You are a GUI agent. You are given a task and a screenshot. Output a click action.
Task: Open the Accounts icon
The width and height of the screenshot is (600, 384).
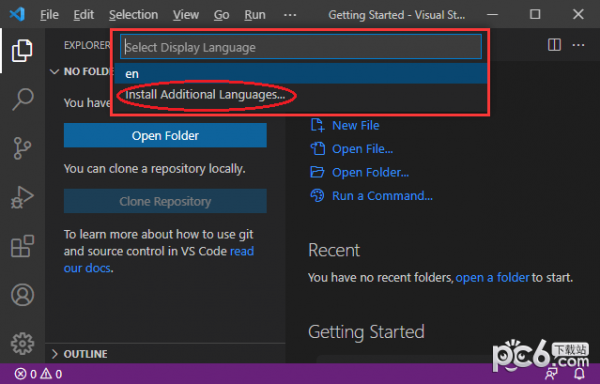[x=22, y=295]
